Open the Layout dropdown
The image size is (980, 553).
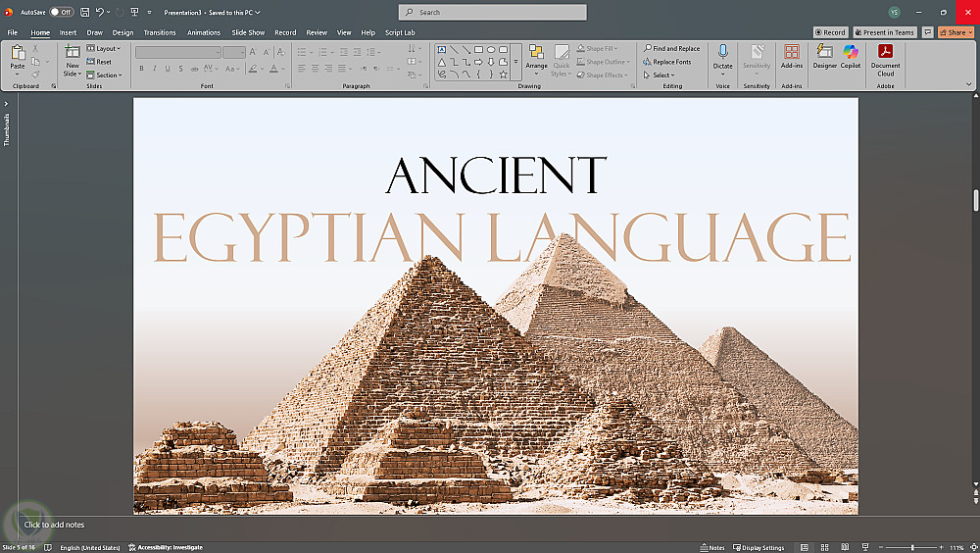tap(103, 48)
